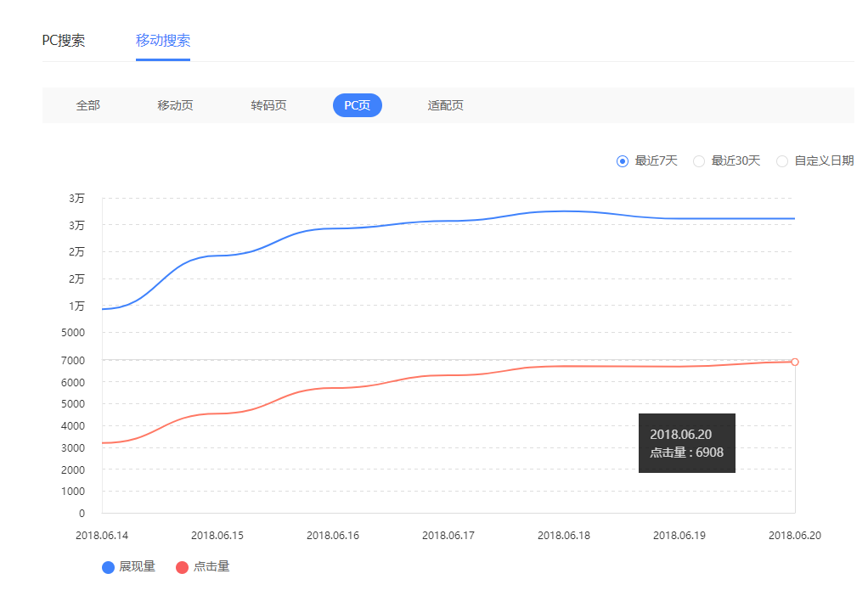Click the 2018.06.18 axis label
This screenshot has height=596, width=868.
click(x=563, y=535)
